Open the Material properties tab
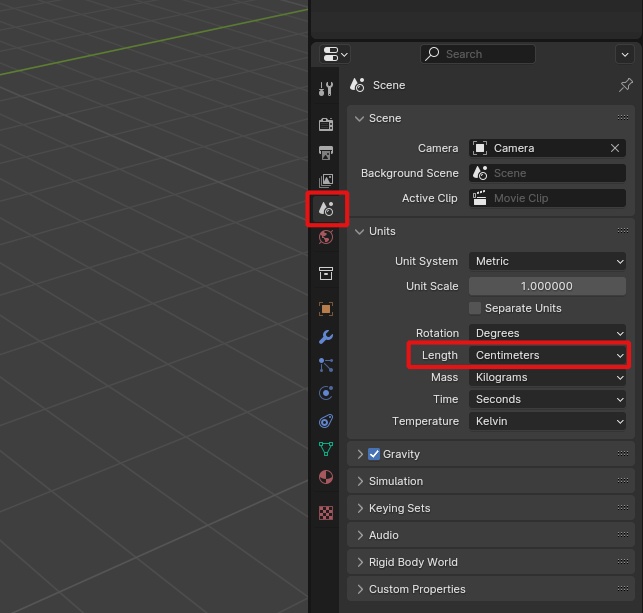 point(326,477)
